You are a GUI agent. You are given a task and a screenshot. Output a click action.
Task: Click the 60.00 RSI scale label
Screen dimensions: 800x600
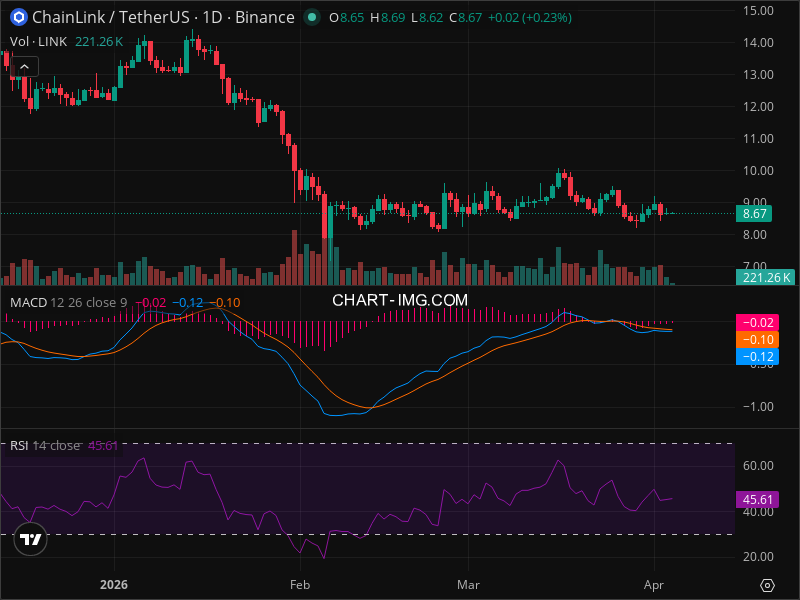[x=758, y=465]
